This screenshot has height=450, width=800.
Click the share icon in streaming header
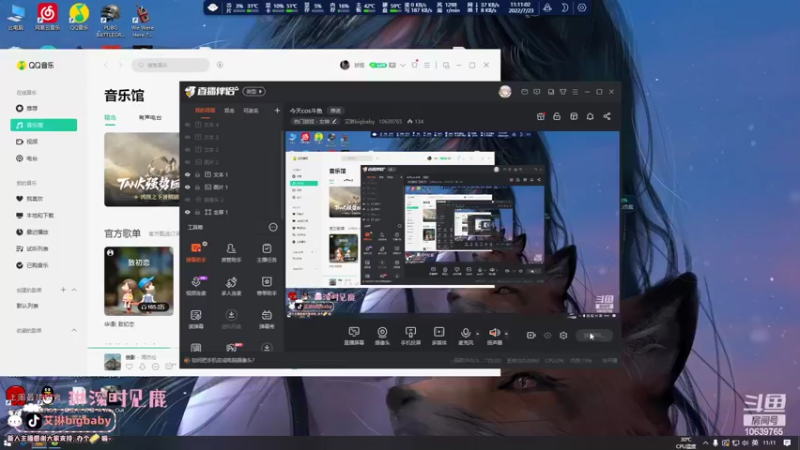tap(607, 116)
